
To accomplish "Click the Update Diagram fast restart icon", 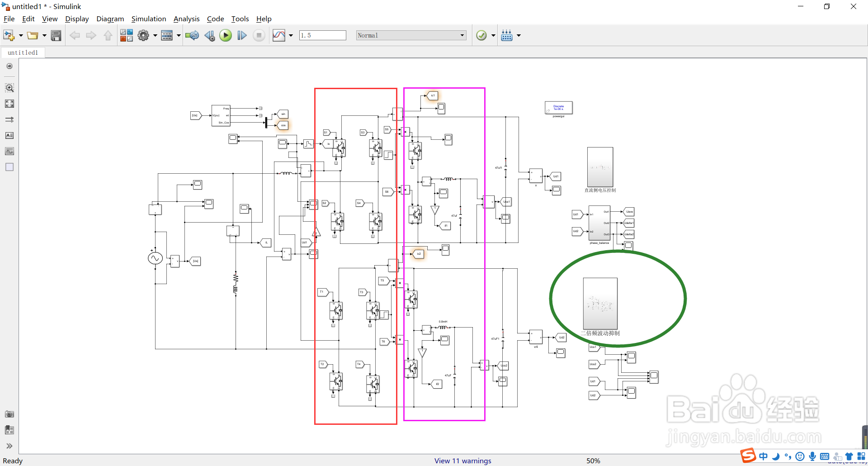I will click(192, 35).
